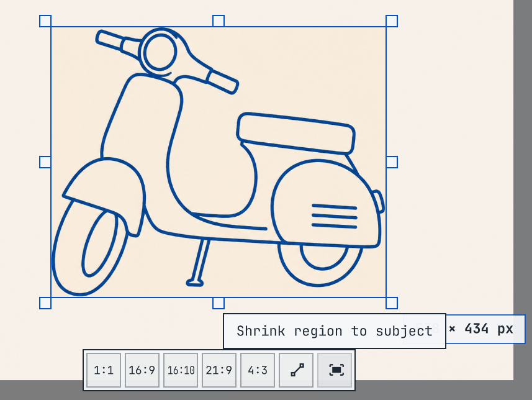Click the left-middle selection edge handle

pos(45,162)
